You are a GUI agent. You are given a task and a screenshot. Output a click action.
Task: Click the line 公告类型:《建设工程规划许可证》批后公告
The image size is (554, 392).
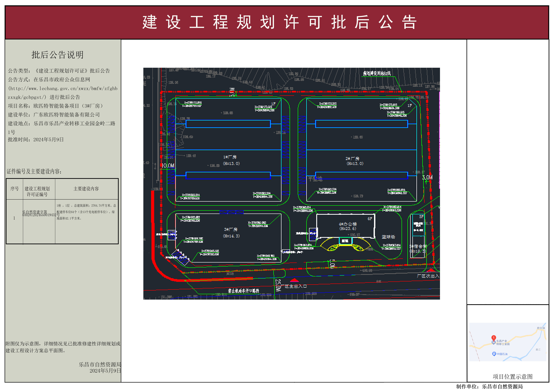[59, 71]
